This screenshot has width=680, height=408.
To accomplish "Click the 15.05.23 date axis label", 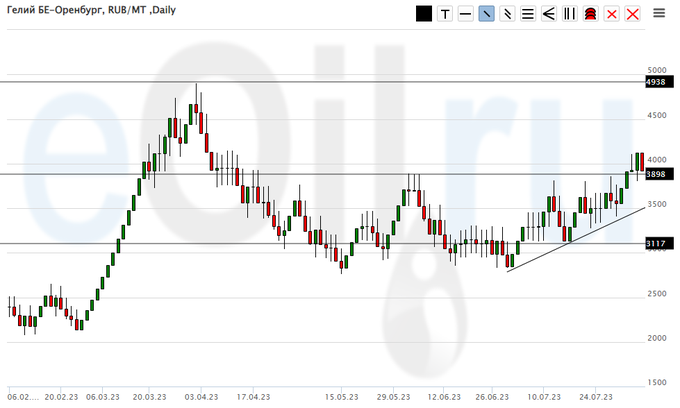I will click(343, 394).
